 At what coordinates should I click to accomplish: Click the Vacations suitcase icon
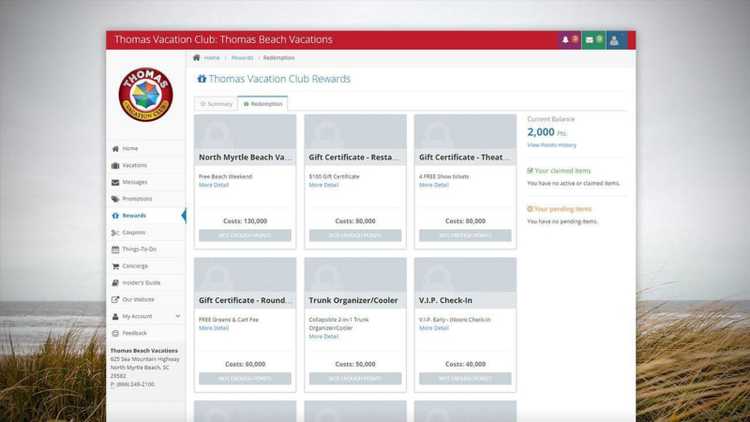coord(116,165)
